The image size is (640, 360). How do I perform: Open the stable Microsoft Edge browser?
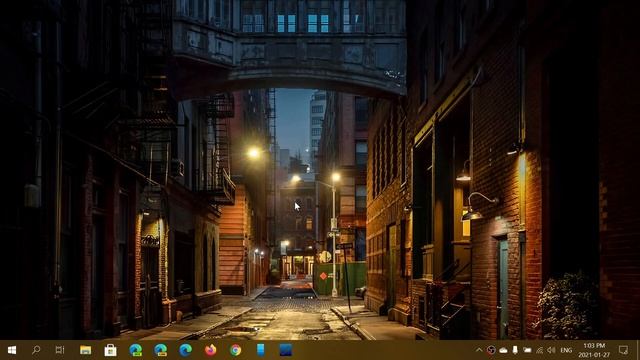click(x=185, y=350)
